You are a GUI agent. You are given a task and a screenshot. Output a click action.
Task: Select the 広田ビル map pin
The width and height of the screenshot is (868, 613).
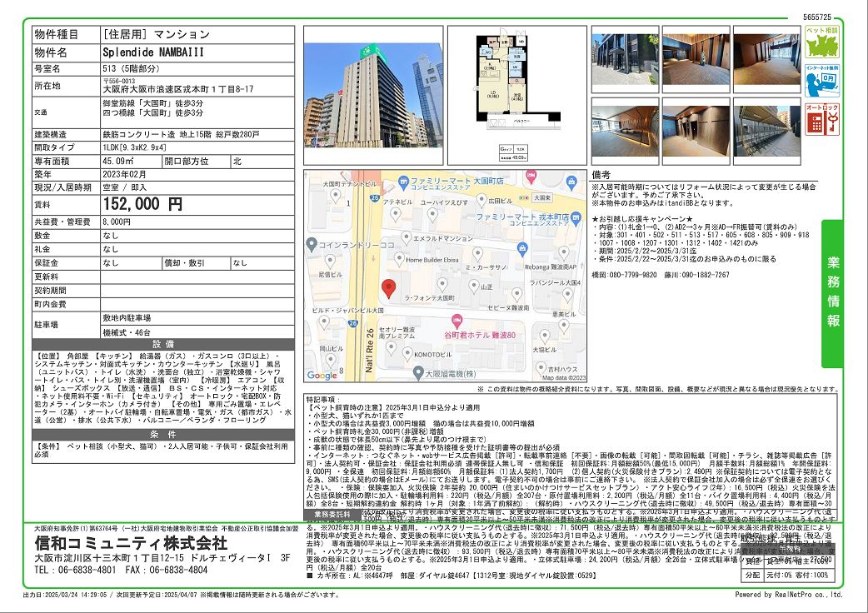coord(481,200)
